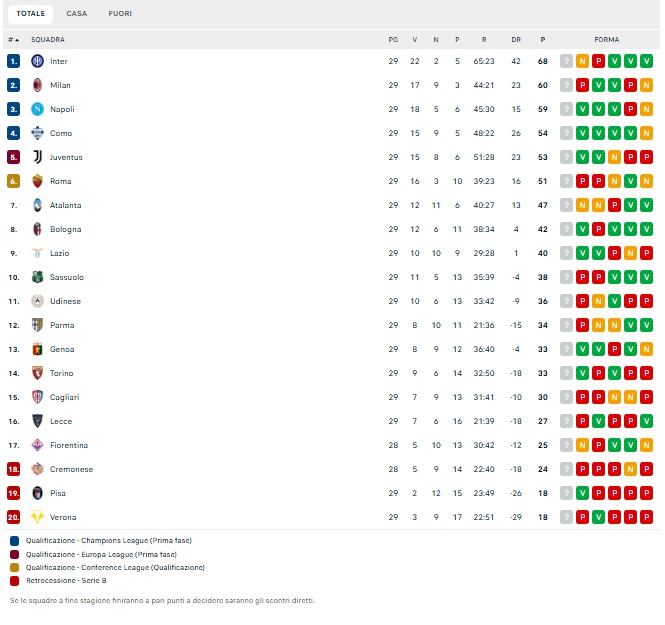The height and width of the screenshot is (625, 665).
Task: Click the Genoa club crest icon
Action: coord(37,349)
